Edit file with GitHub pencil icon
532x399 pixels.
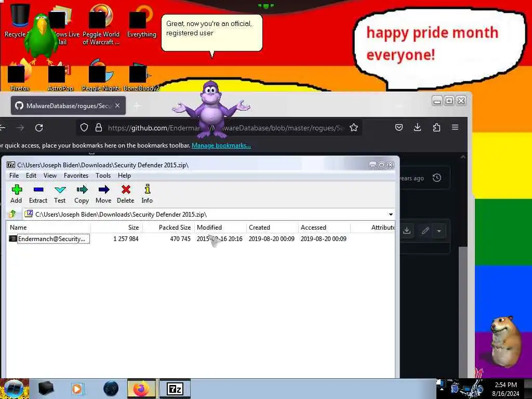pyautogui.click(x=425, y=231)
